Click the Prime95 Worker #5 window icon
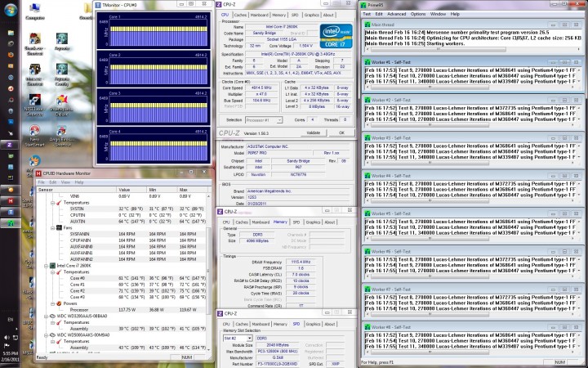The image size is (588, 368). (367, 213)
